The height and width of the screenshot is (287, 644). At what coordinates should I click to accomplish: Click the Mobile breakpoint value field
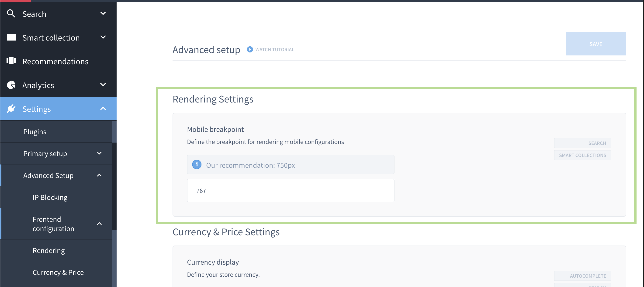(291, 191)
